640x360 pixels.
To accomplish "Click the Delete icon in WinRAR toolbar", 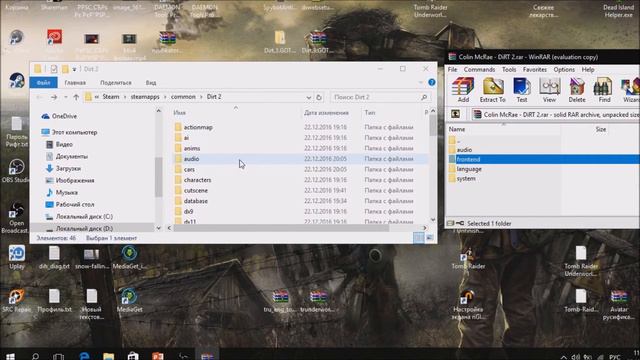I will point(577,89).
